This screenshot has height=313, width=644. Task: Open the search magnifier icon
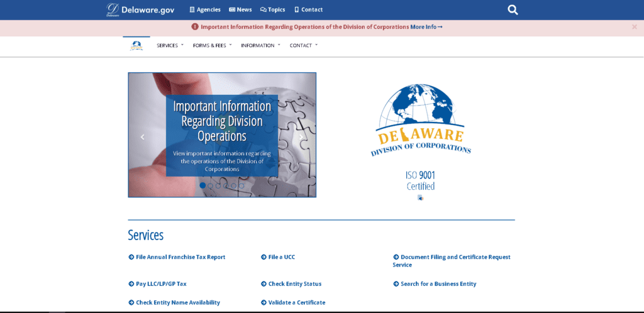tap(513, 10)
